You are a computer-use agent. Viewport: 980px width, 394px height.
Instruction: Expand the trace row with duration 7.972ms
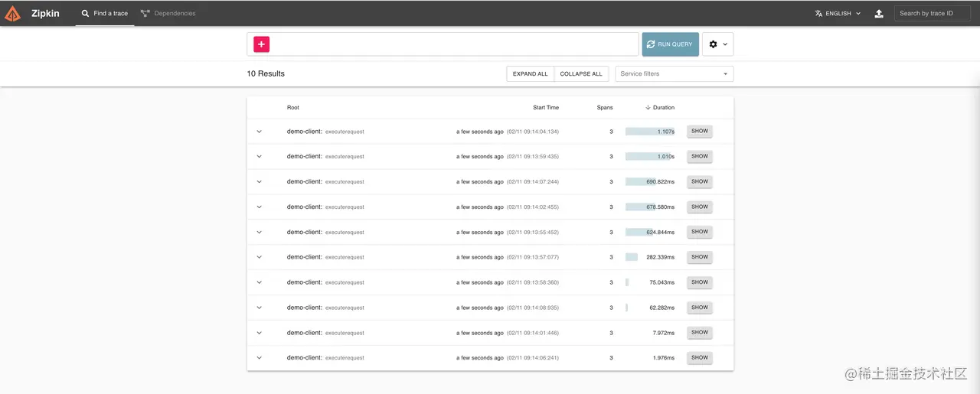[259, 333]
